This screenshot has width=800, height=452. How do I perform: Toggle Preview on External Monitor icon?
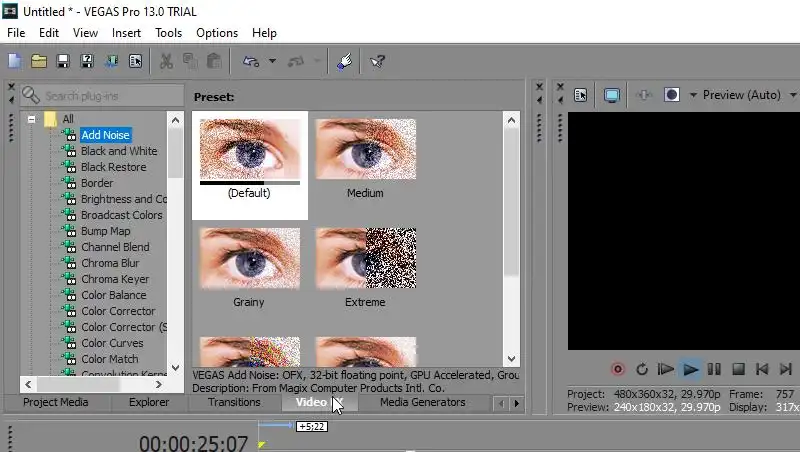[x=611, y=95]
